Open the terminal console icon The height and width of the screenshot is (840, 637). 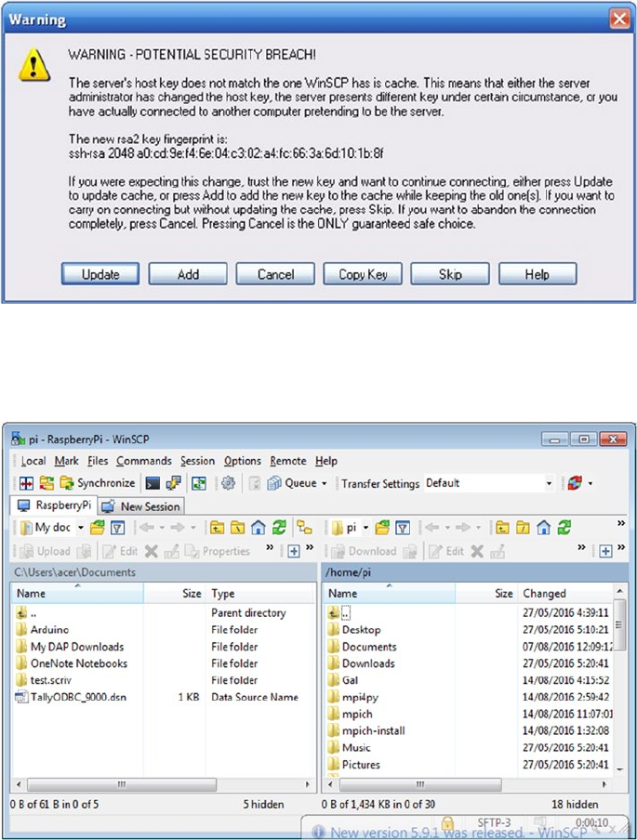click(x=153, y=483)
